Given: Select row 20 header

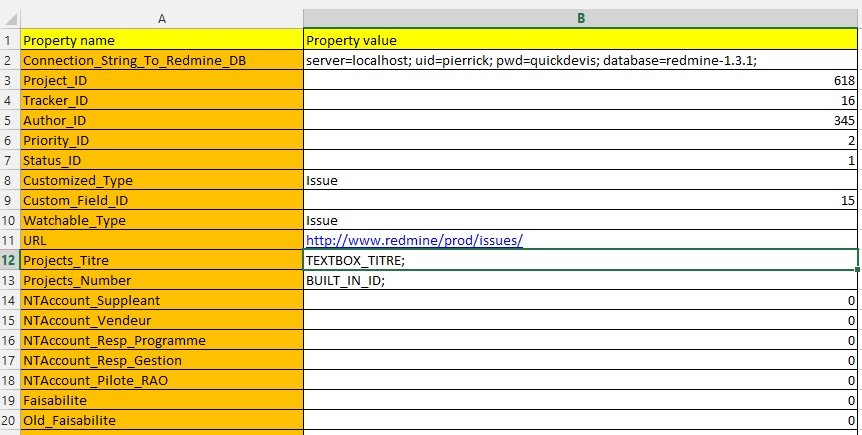Looking at the screenshot, I should pyautogui.click(x=9, y=421).
